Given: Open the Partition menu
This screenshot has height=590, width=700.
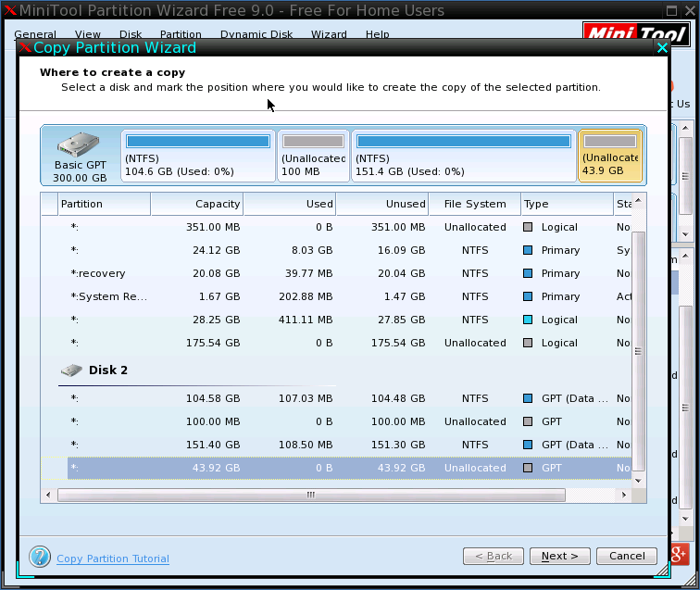Looking at the screenshot, I should pyautogui.click(x=181, y=34).
